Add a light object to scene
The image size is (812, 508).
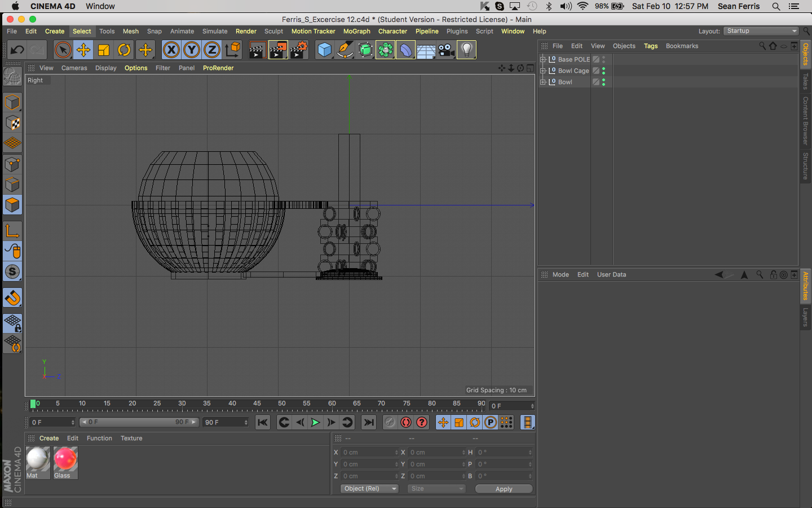tap(466, 50)
